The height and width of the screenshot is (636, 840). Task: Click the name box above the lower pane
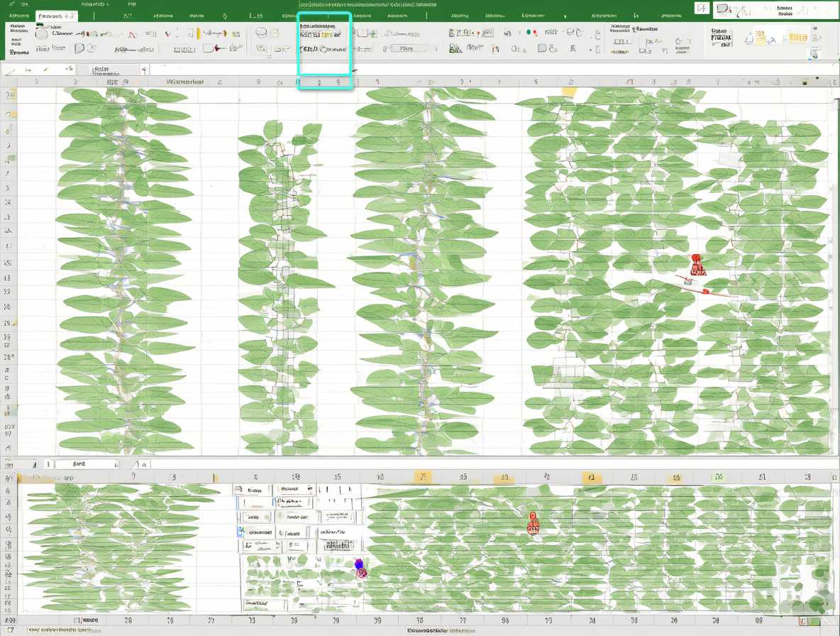(87, 464)
